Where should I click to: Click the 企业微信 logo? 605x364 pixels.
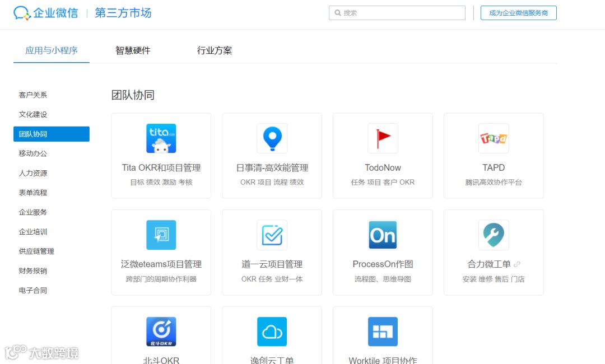click(45, 13)
